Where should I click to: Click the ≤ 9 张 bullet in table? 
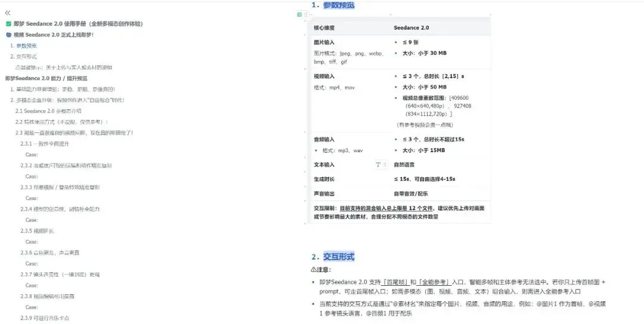pos(410,42)
